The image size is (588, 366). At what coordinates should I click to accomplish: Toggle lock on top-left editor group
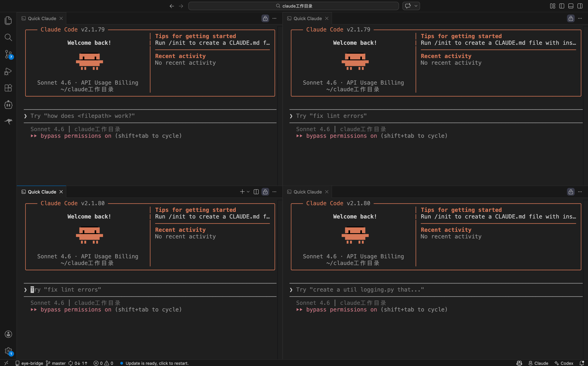coord(265,18)
